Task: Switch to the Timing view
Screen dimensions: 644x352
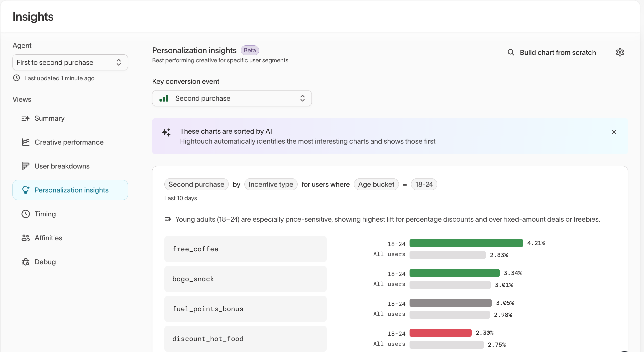Action: tap(45, 214)
